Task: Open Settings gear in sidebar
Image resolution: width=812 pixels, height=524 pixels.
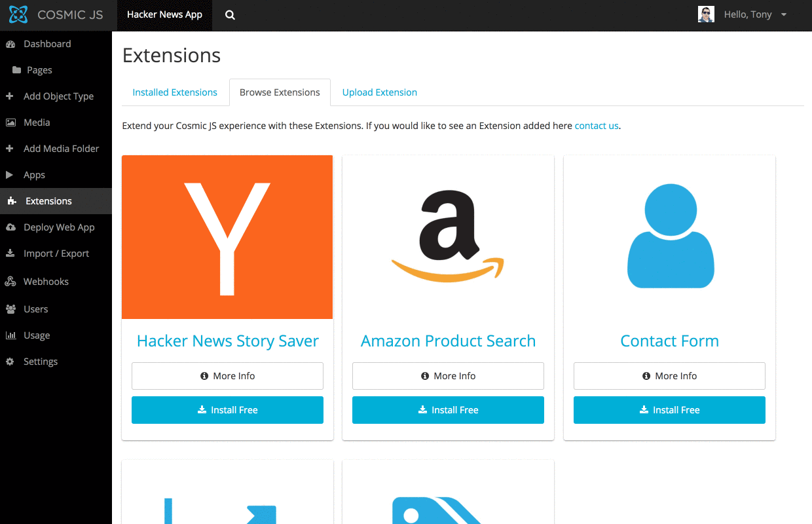Action: pos(10,362)
